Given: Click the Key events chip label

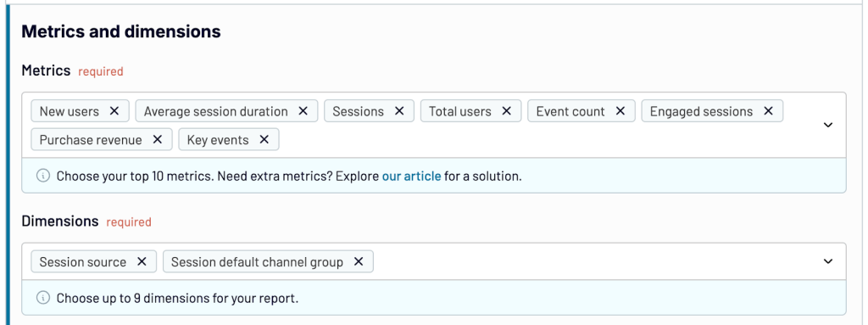Looking at the screenshot, I should (x=218, y=140).
